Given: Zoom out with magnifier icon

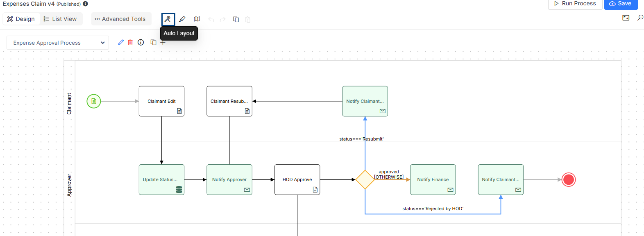Looking at the screenshot, I should (640, 18).
